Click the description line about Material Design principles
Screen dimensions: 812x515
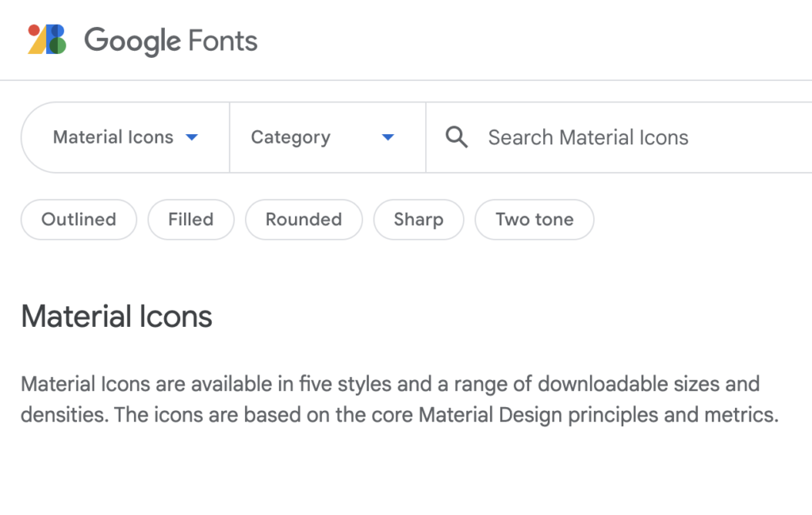[399, 415]
